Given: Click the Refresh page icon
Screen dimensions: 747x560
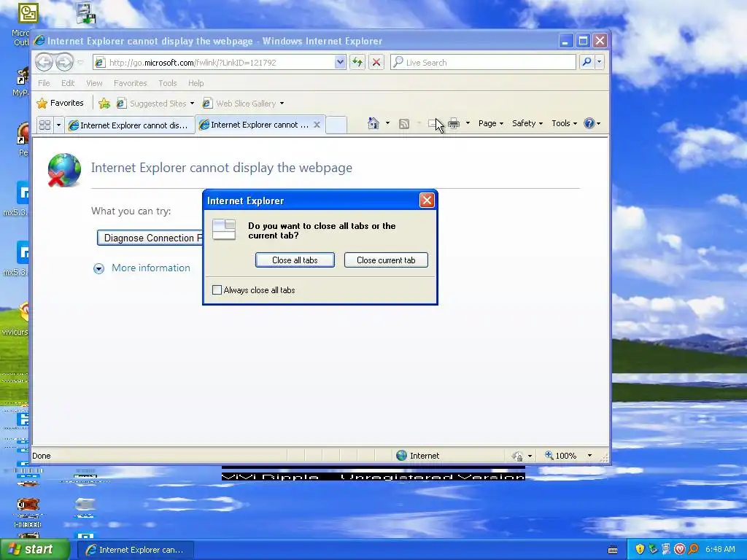Looking at the screenshot, I should [357, 62].
